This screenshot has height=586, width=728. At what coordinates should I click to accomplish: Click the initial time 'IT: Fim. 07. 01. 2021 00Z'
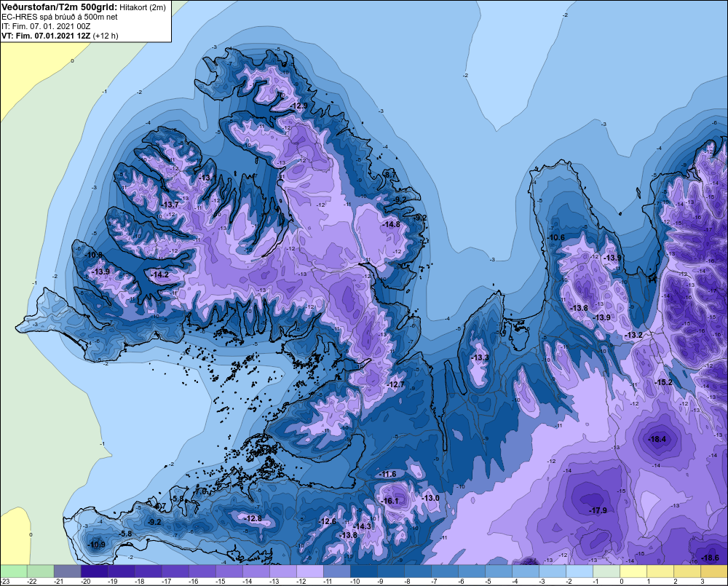[x=46, y=26]
